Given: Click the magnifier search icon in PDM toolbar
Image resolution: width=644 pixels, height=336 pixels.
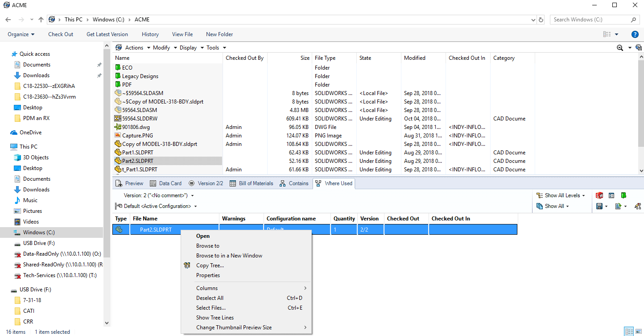Looking at the screenshot, I should coord(620,48).
